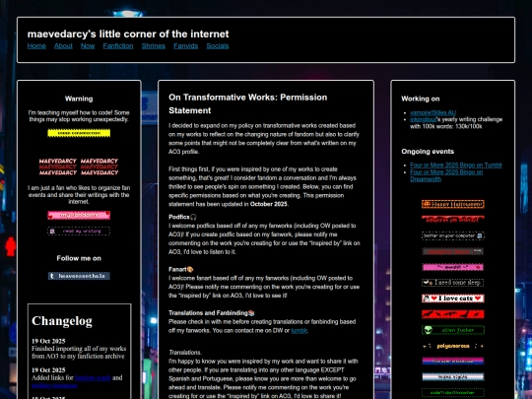Click the site title 'maevedarcy's little corner'
This screenshot has height=399, width=532.
click(128, 33)
